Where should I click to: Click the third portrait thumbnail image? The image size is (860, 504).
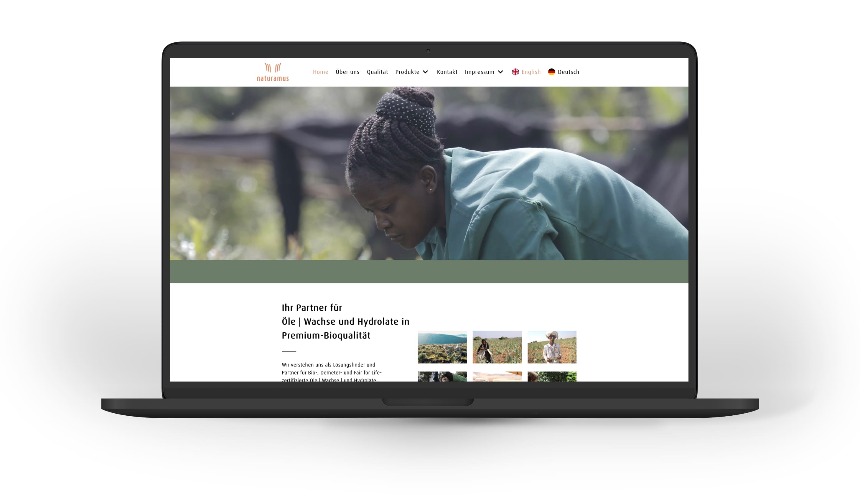pos(552,346)
